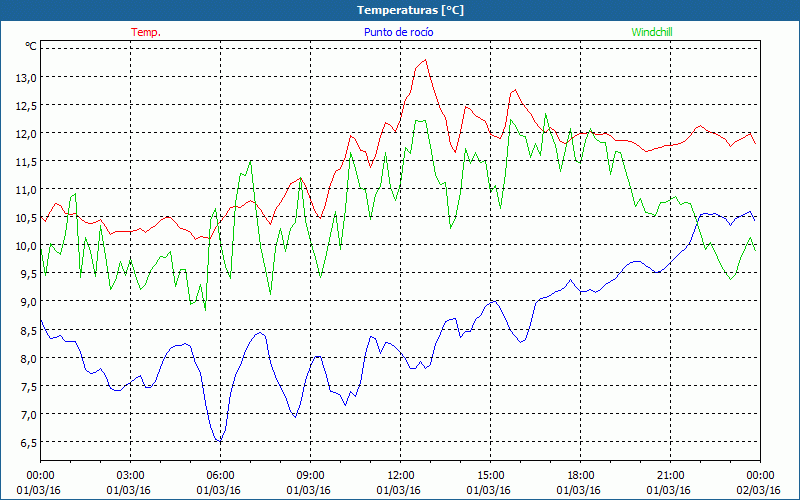This screenshot has height=500, width=800.
Task: Click the 12:00 time axis label
Action: coord(401,476)
